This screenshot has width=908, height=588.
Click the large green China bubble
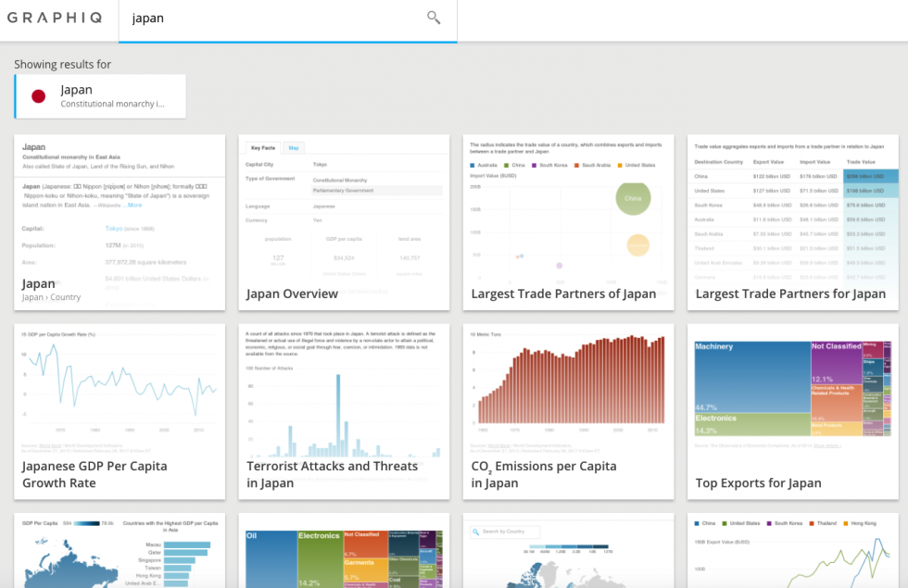pos(633,197)
